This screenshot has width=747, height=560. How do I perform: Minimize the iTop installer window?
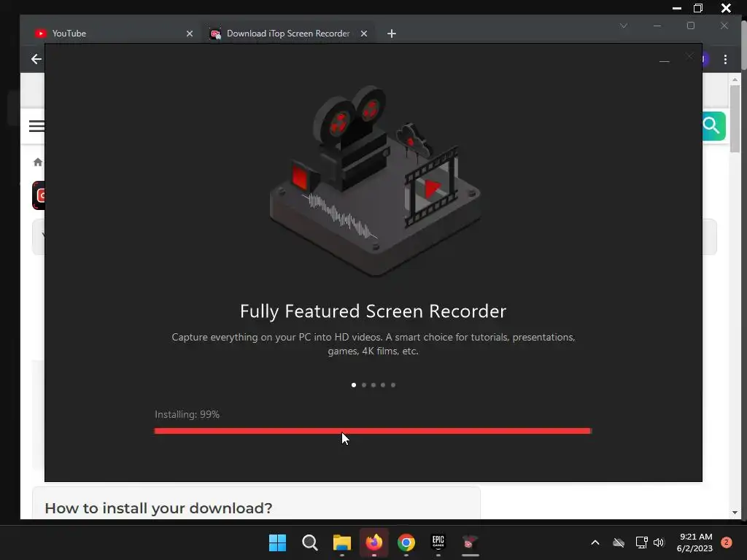(x=664, y=61)
